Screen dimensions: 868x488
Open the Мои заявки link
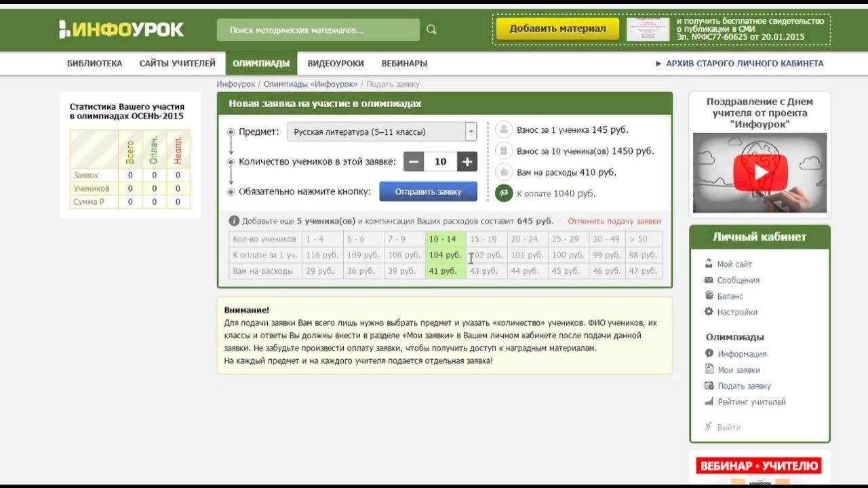pos(739,370)
